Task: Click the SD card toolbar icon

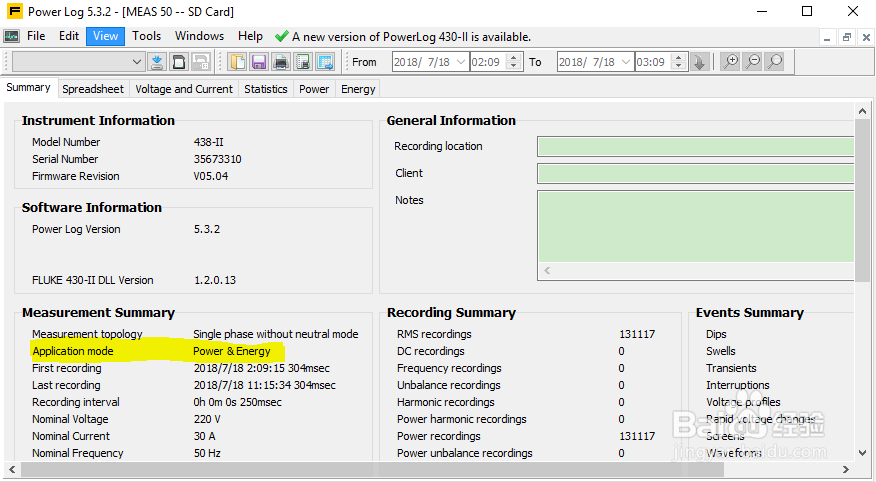Action: tap(179, 61)
